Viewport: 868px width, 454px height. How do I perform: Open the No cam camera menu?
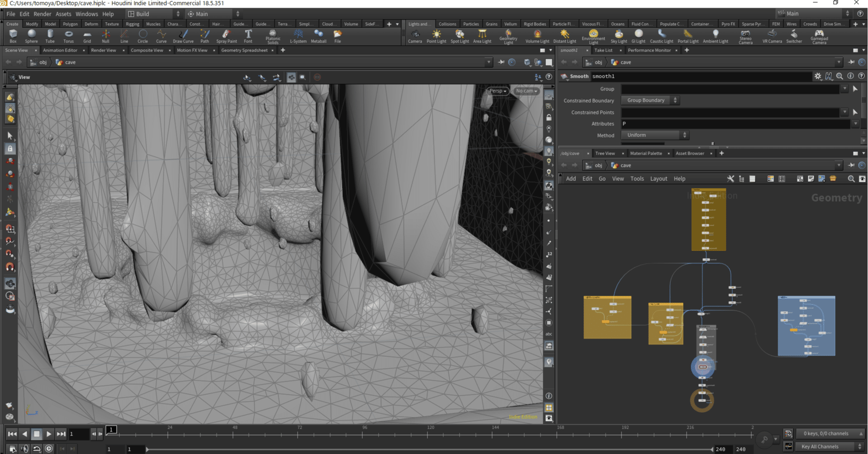526,91
